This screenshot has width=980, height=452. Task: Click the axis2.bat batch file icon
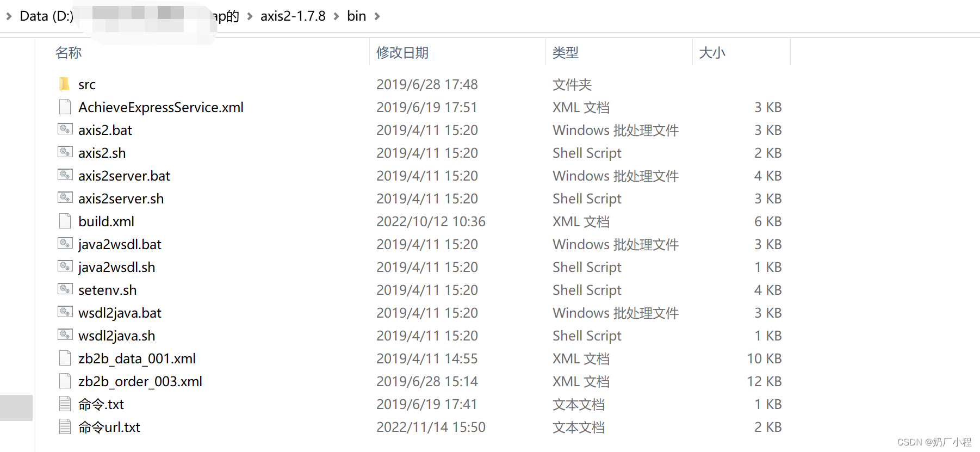click(65, 129)
